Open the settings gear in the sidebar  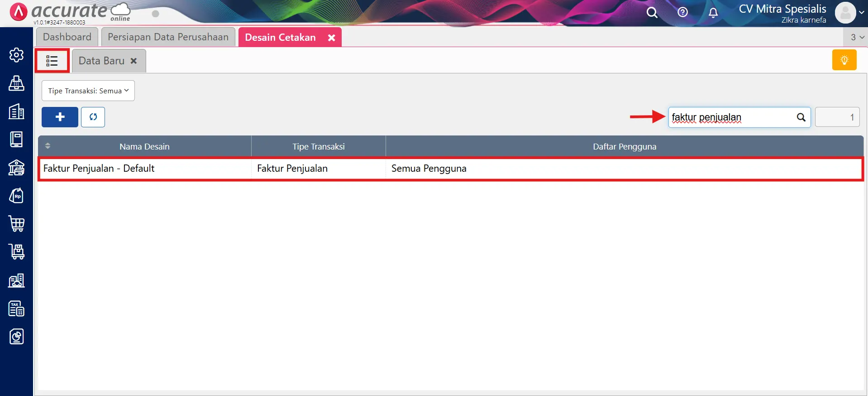(16, 55)
